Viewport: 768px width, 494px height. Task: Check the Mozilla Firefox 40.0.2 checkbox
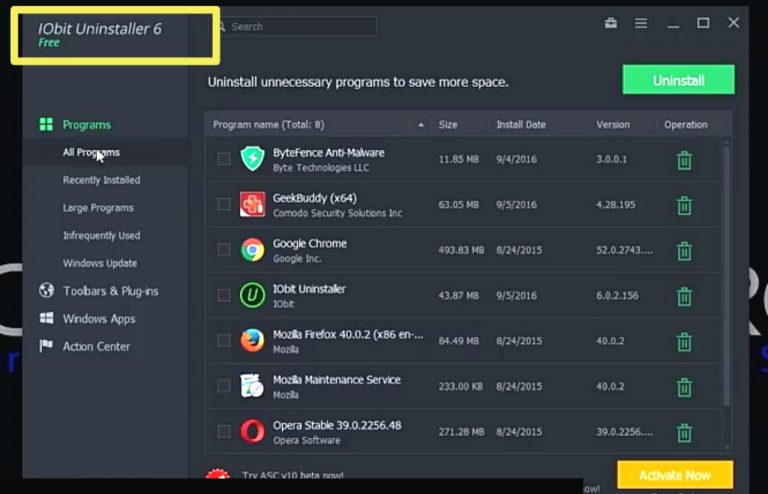[x=224, y=340]
